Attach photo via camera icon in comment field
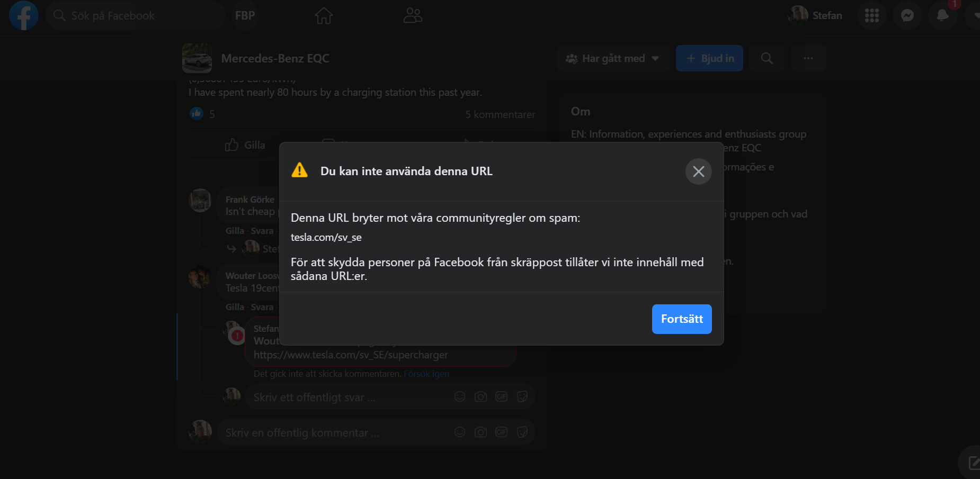The height and width of the screenshot is (479, 980). [480, 432]
